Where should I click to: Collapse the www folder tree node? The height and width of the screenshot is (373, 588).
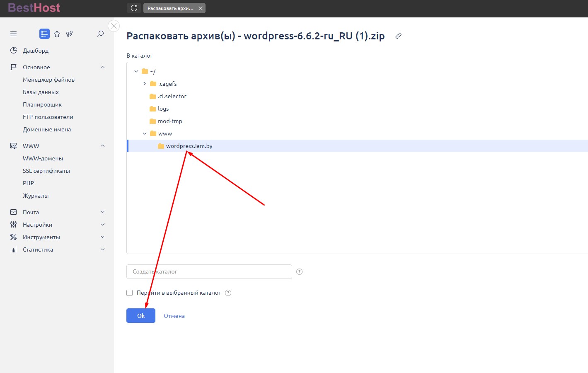pyautogui.click(x=145, y=133)
